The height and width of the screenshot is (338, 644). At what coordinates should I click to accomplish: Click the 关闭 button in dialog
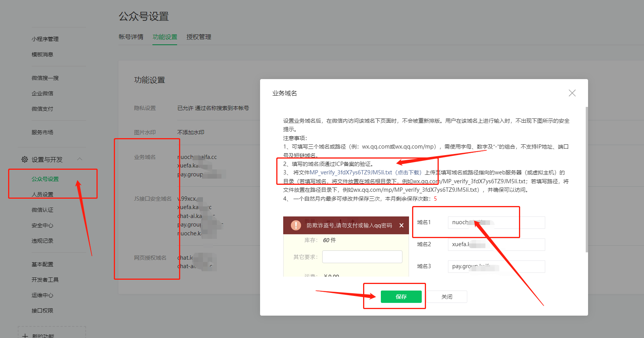(447, 297)
